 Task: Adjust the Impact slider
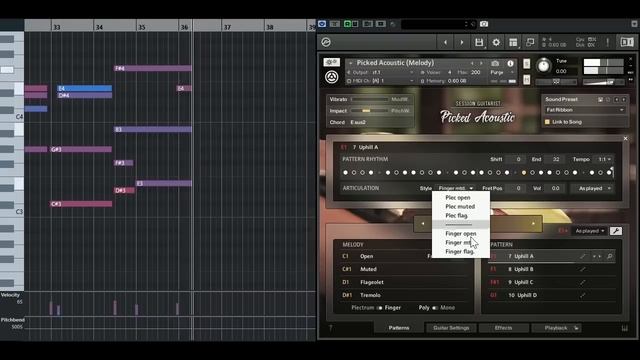369,111
